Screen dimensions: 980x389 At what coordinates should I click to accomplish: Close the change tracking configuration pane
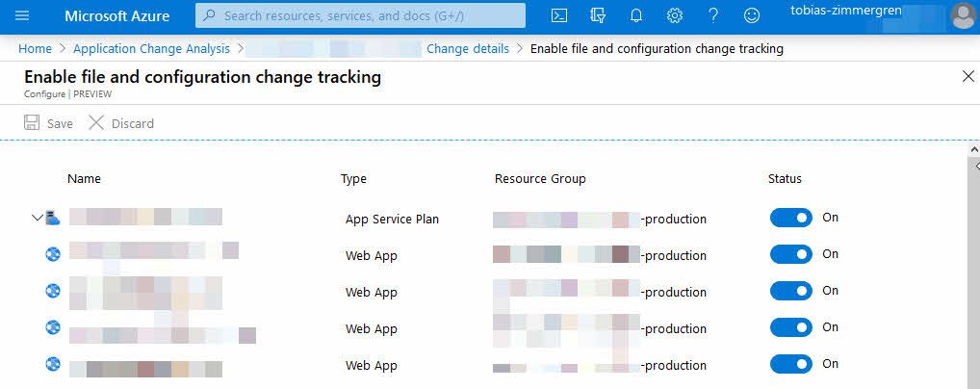click(x=968, y=77)
